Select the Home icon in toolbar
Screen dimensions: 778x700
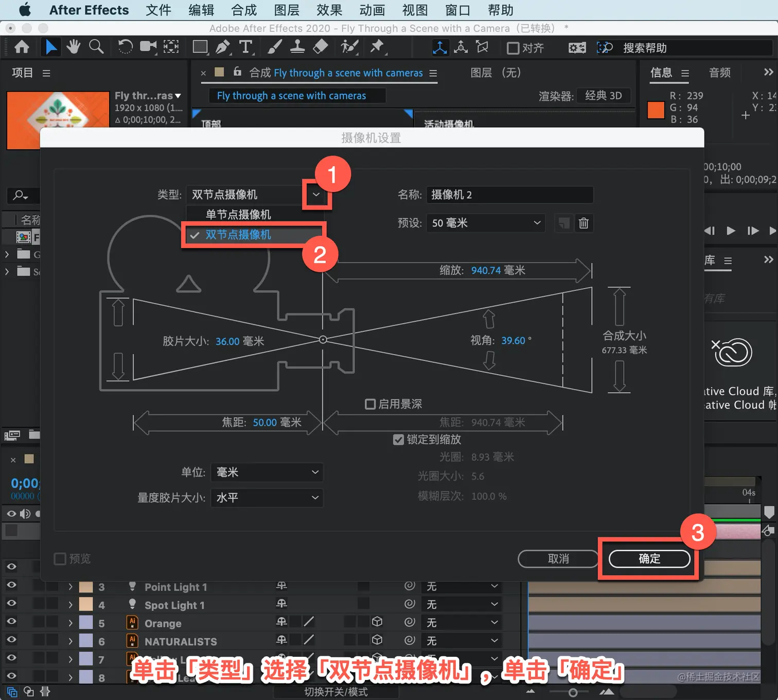click(x=22, y=47)
